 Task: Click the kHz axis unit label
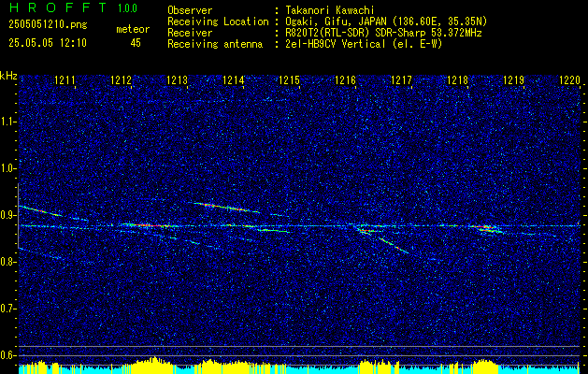tap(8, 76)
